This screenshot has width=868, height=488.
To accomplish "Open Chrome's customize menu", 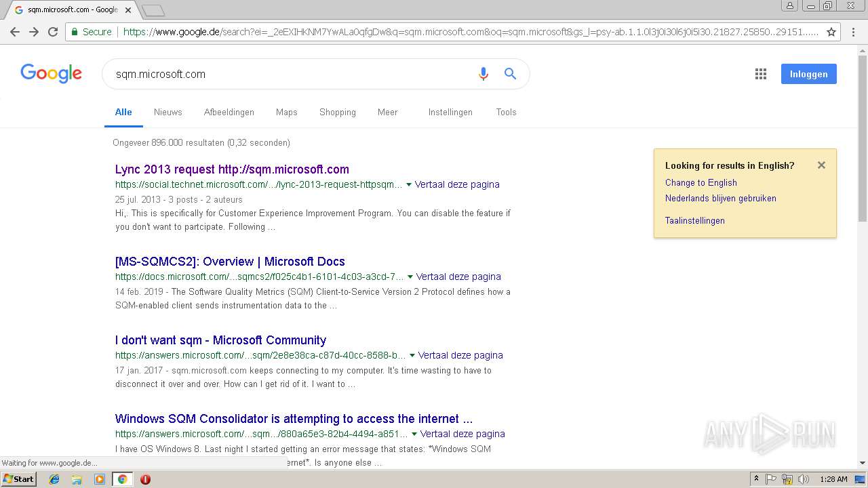I will coord(853,32).
